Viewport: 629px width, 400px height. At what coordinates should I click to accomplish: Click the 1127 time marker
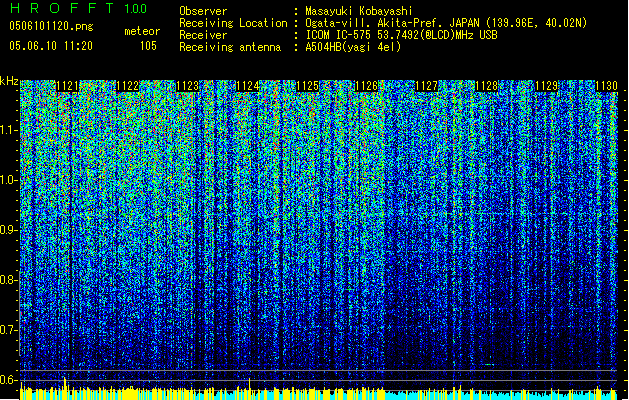click(x=427, y=87)
